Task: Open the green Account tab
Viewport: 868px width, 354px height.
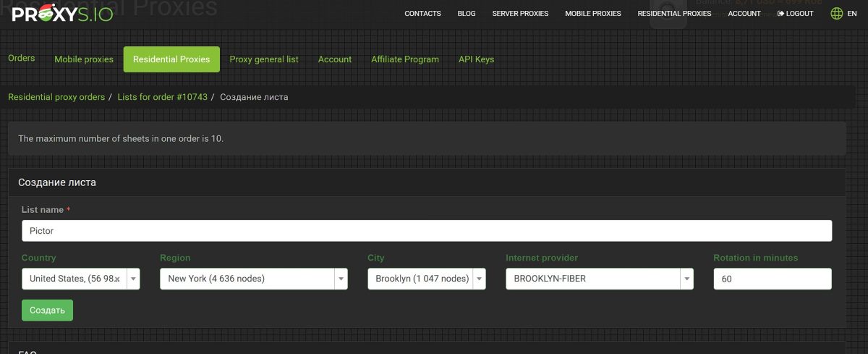Action: pos(335,59)
